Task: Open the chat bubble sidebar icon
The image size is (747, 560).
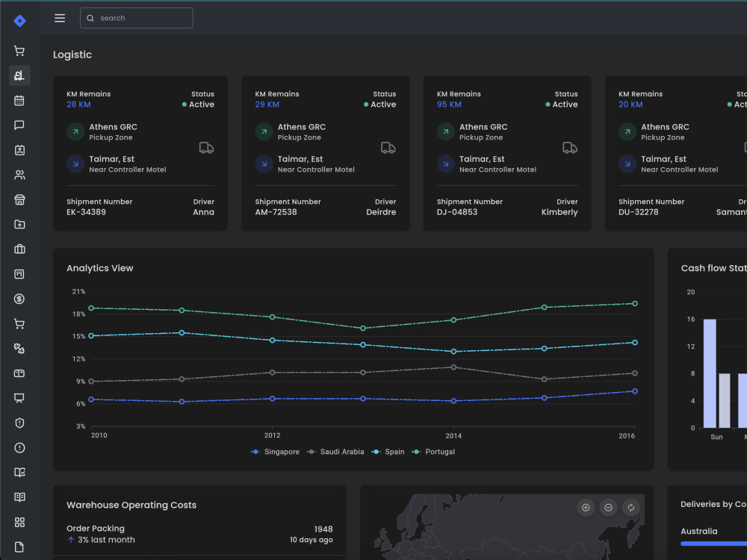Action: [x=19, y=125]
